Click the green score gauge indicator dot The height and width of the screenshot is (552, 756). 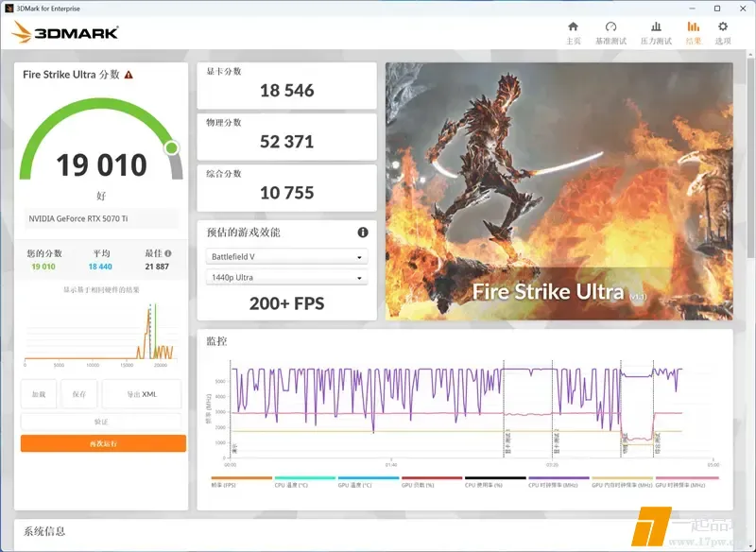point(171,148)
